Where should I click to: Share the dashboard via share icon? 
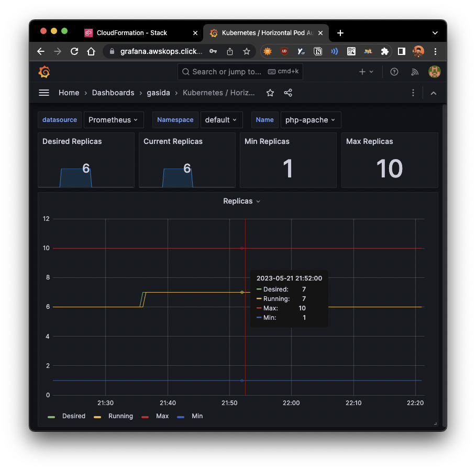288,93
